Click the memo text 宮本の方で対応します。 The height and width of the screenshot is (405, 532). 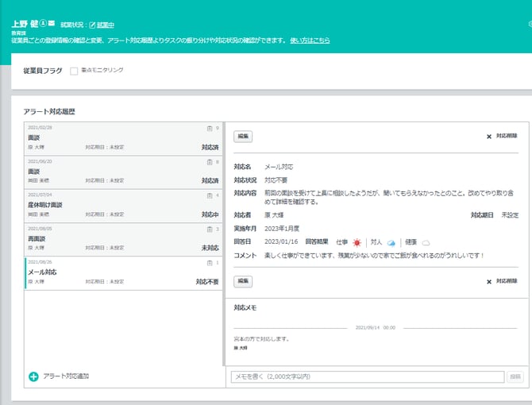click(x=261, y=339)
